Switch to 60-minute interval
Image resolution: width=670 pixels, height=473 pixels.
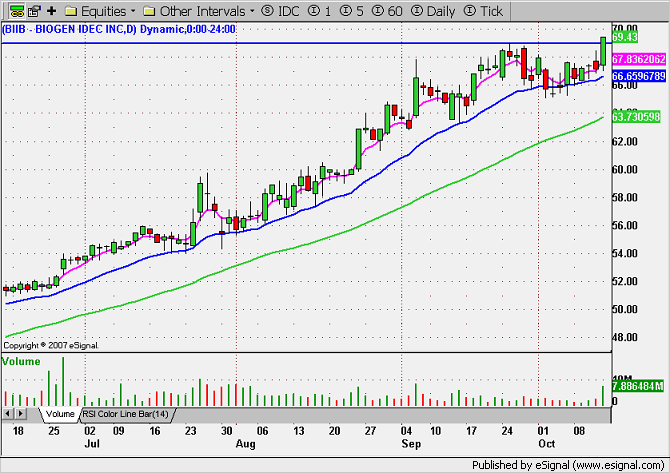pos(387,11)
